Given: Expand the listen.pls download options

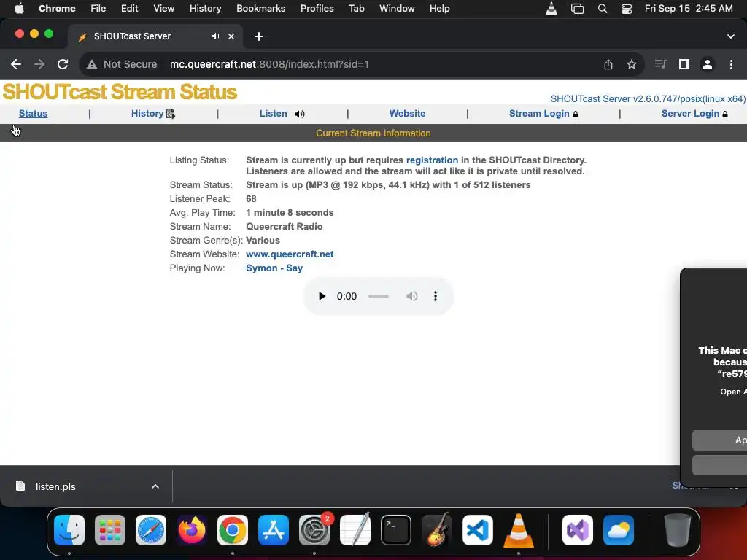Looking at the screenshot, I should (155, 486).
